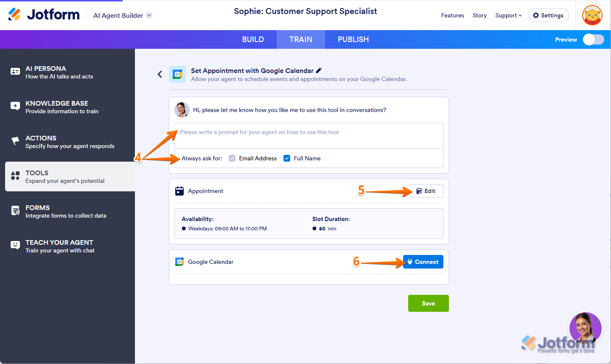Screen dimensions: 611x364
Task: Click the Actions flag icon
Action: (x=15, y=141)
